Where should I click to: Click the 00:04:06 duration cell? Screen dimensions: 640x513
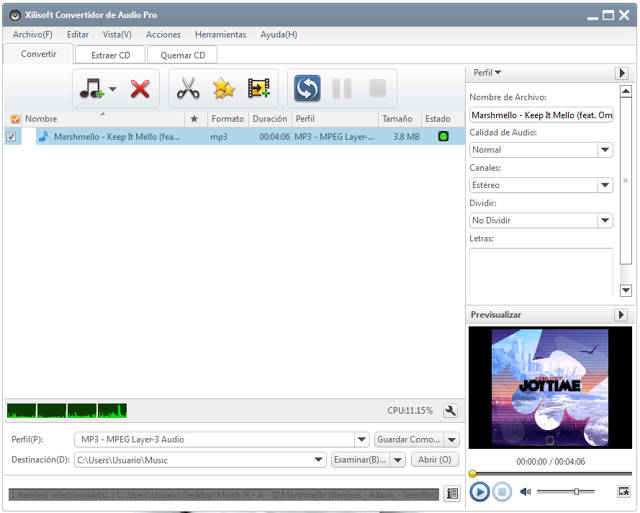coord(274,137)
